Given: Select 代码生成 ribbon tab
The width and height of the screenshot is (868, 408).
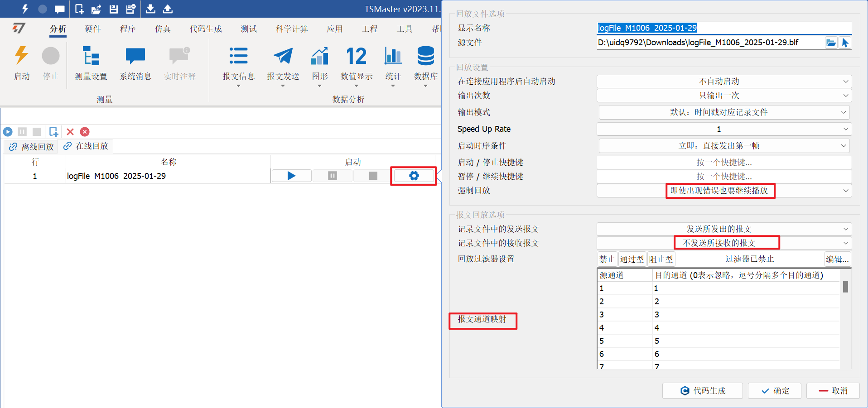Looking at the screenshot, I should (x=206, y=29).
